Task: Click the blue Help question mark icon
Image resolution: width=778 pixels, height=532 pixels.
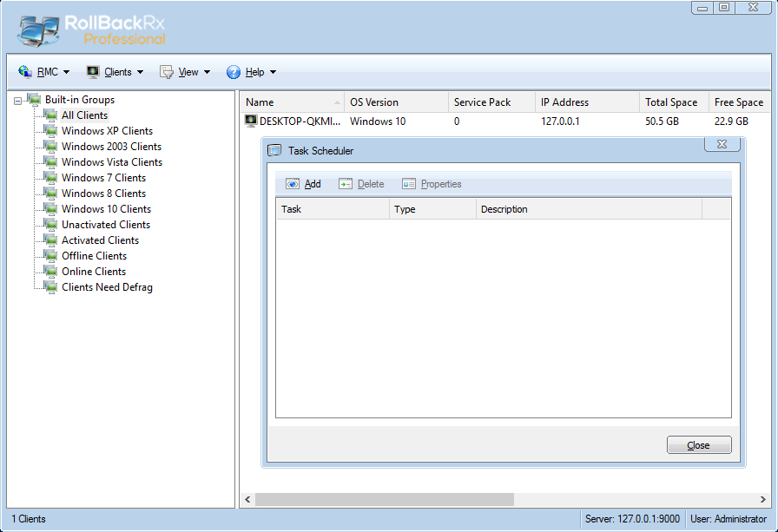Action: click(x=234, y=72)
